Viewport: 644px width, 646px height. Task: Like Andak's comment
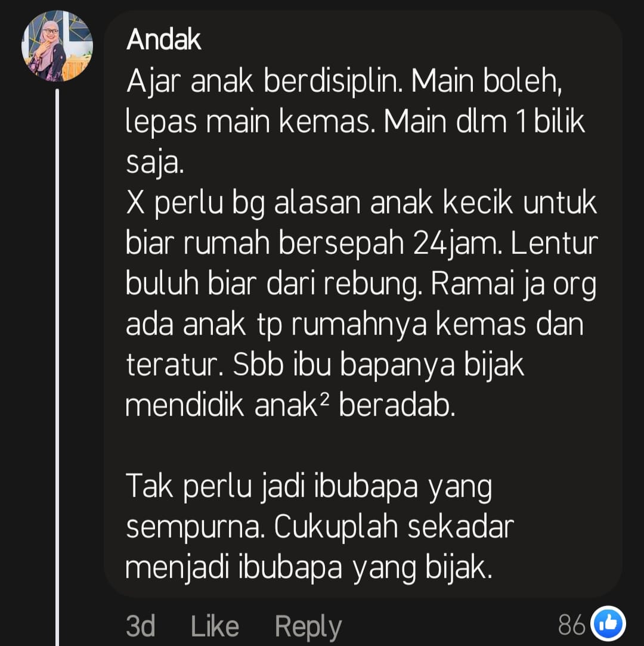(215, 626)
